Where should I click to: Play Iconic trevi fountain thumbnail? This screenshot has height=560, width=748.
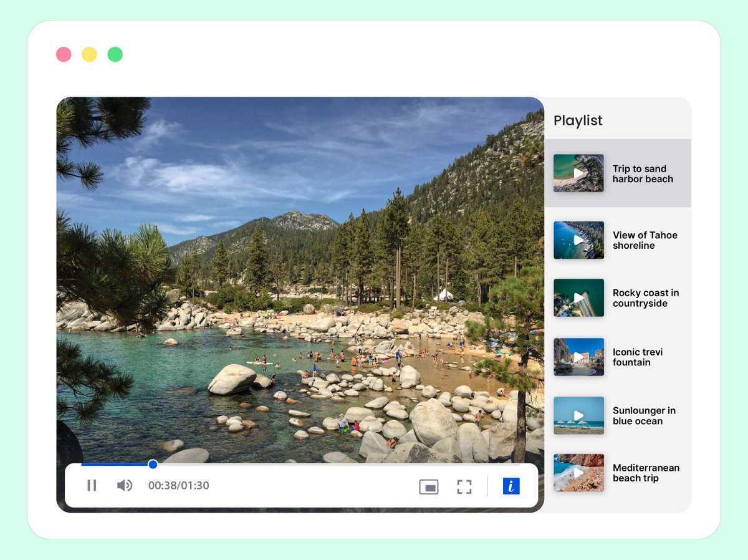[x=578, y=357]
